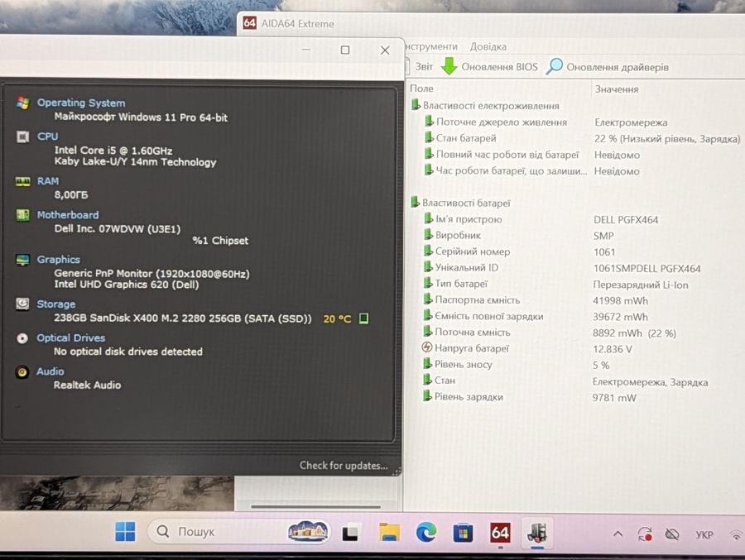The width and height of the screenshot is (745, 560).
Task: Open the Optical Drives section link
Action: (x=71, y=337)
